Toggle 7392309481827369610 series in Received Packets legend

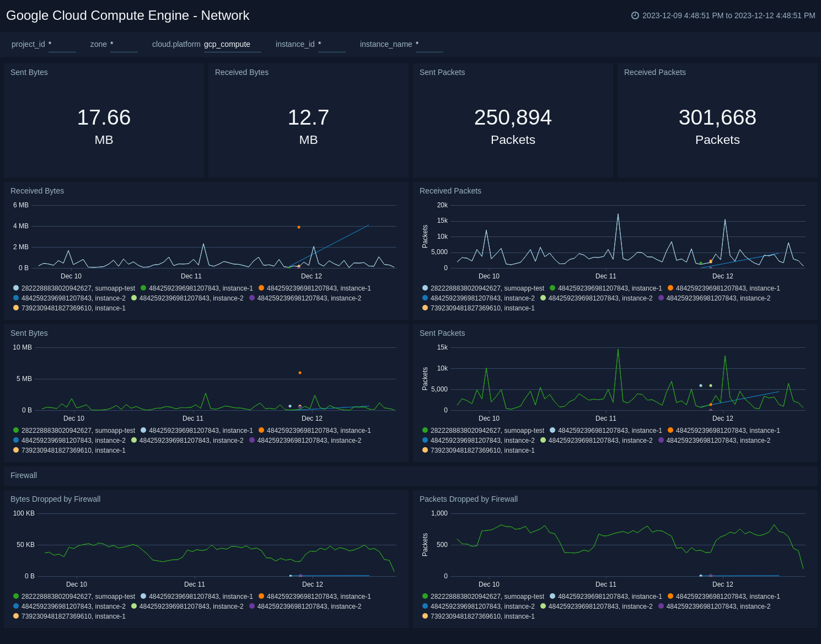[x=479, y=308]
